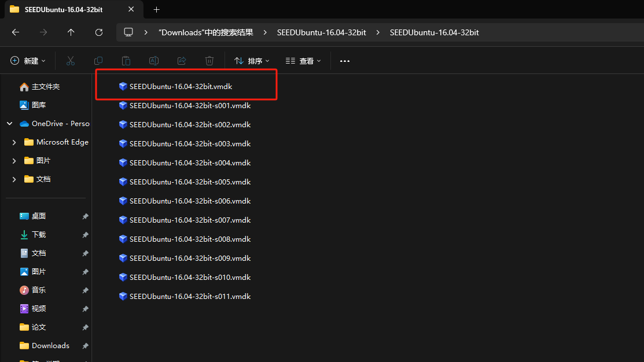Click the pin icon next to 桌面
The width and height of the screenshot is (644, 362).
[x=85, y=216]
